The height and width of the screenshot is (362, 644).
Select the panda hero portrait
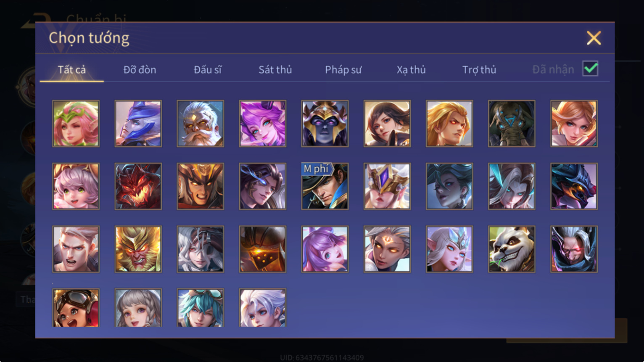(512, 249)
